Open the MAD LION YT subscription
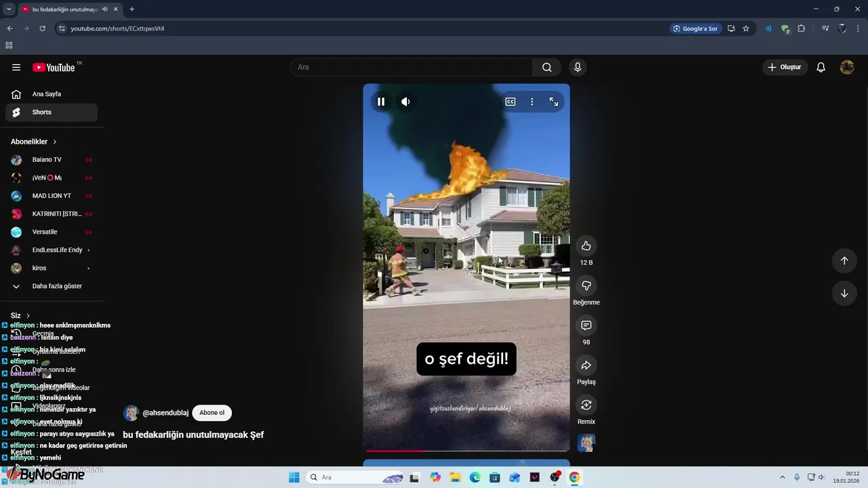868x488 pixels. coord(52,196)
